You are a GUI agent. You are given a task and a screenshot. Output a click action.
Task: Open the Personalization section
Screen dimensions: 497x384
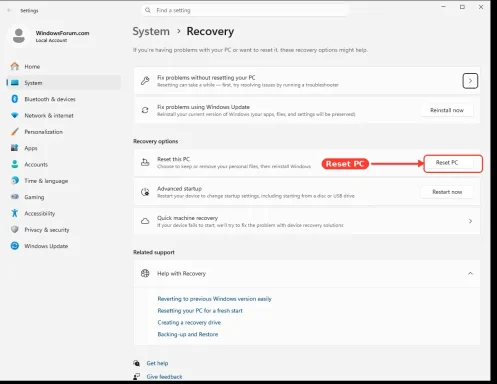pos(63,132)
